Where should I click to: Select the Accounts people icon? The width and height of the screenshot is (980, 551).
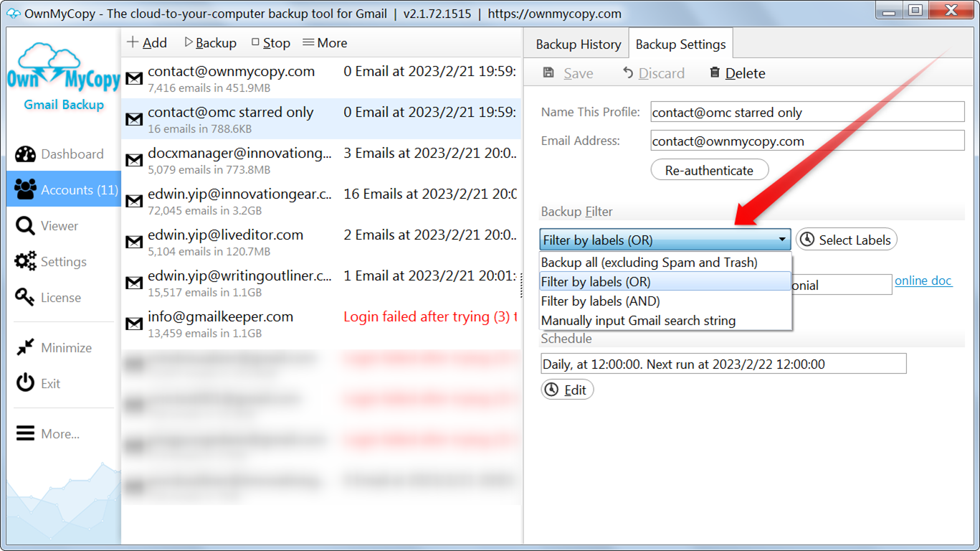coord(25,189)
